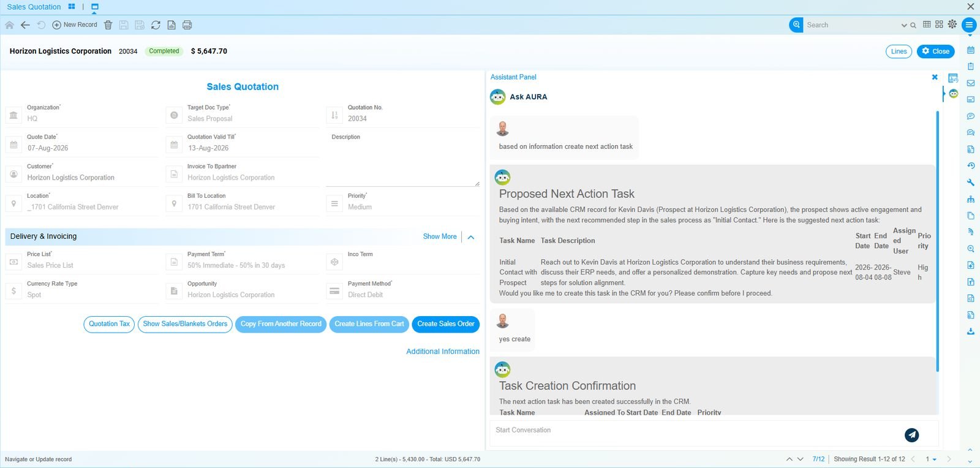Click the Close quotation button
The height and width of the screenshot is (468, 980).
point(935,51)
